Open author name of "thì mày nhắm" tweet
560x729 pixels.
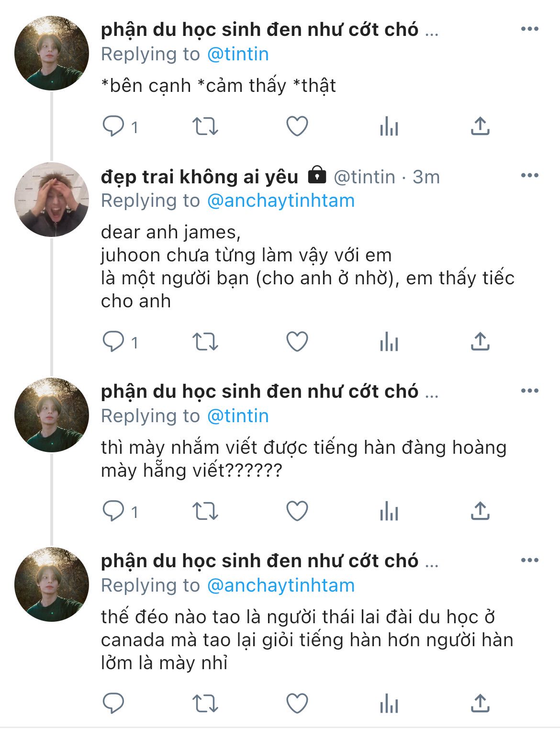(259, 392)
